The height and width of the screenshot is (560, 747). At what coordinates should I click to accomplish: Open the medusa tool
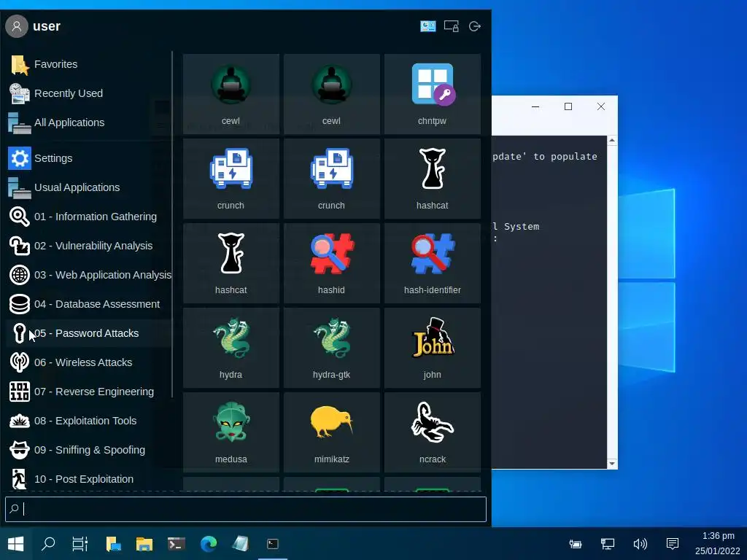coord(231,432)
